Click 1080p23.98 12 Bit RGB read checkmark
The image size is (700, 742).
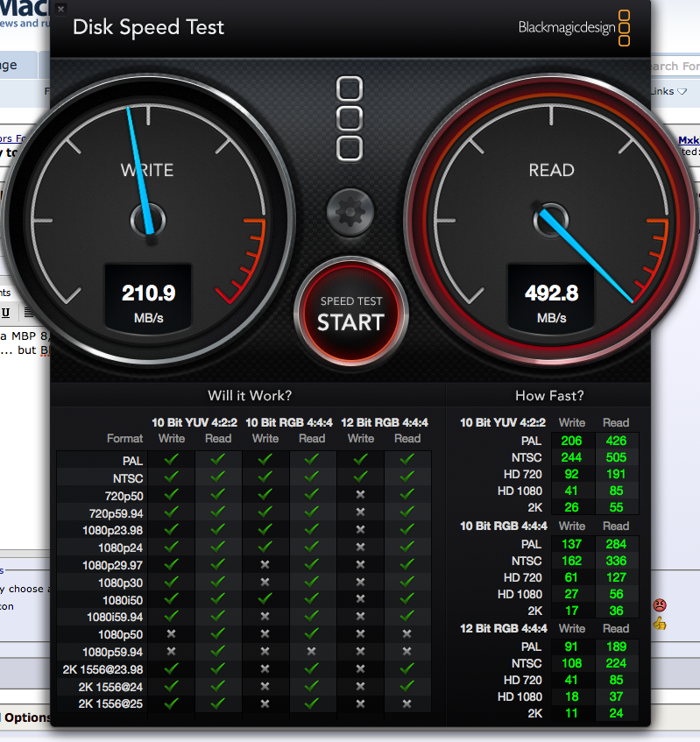click(407, 529)
